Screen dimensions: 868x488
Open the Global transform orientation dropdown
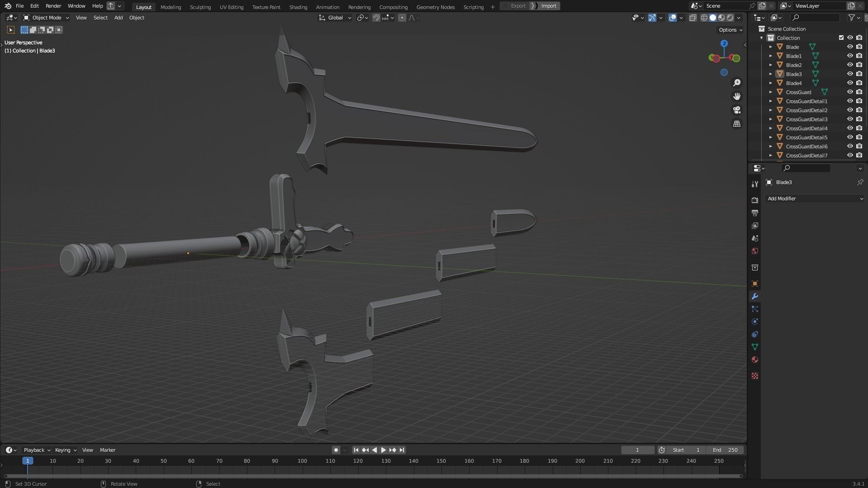coord(335,18)
